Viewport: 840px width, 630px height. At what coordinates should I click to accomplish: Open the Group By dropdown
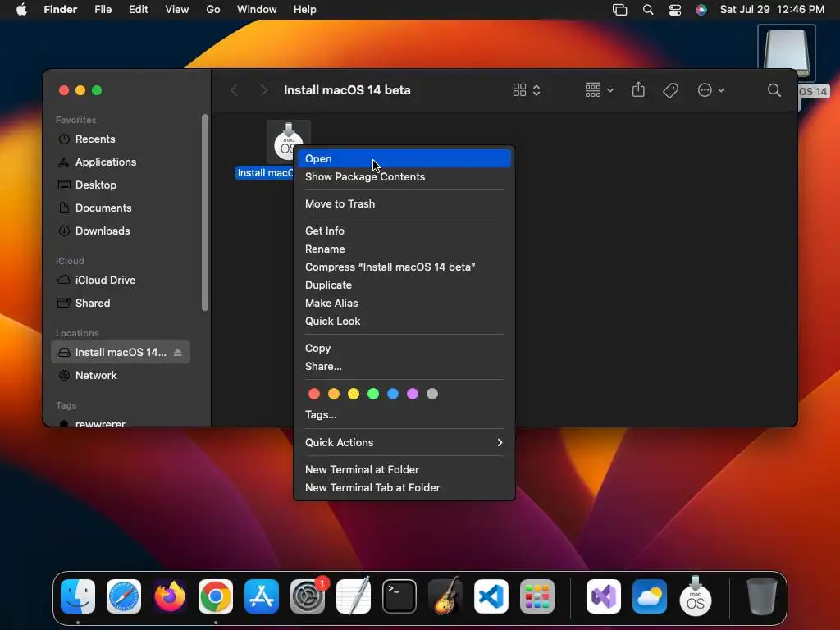599,90
